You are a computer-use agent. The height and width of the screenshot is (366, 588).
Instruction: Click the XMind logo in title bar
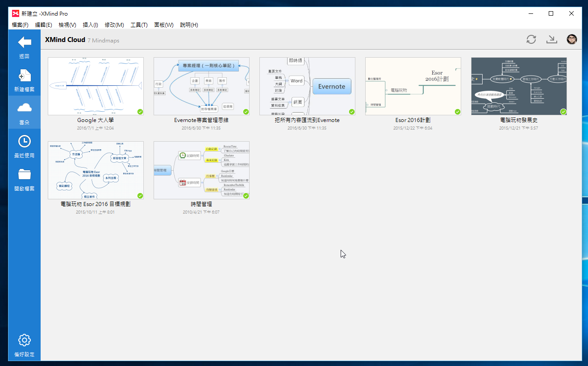16,13
